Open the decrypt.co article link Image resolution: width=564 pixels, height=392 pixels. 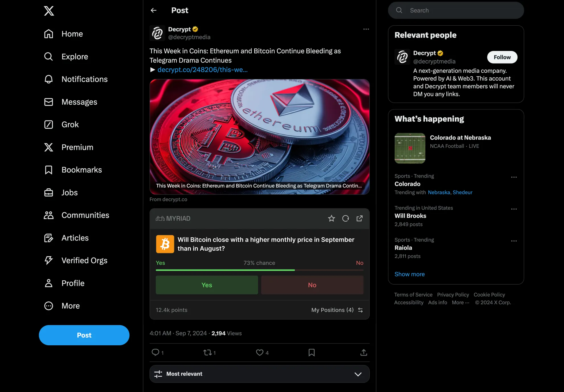tap(203, 70)
